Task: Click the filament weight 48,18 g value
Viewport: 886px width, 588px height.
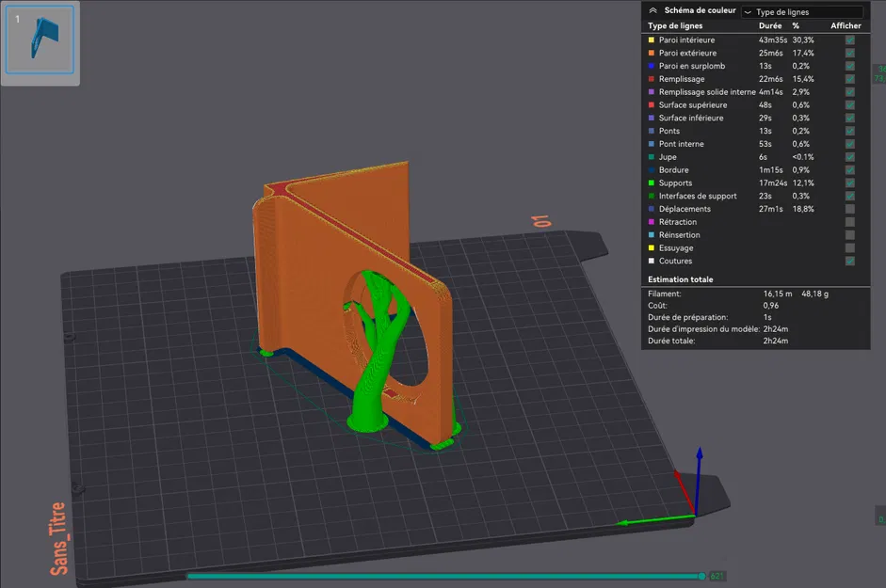Action: point(814,294)
